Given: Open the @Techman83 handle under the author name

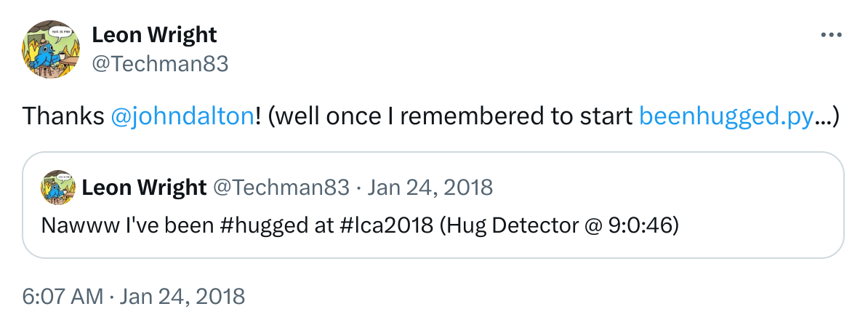Looking at the screenshot, I should [x=160, y=64].
